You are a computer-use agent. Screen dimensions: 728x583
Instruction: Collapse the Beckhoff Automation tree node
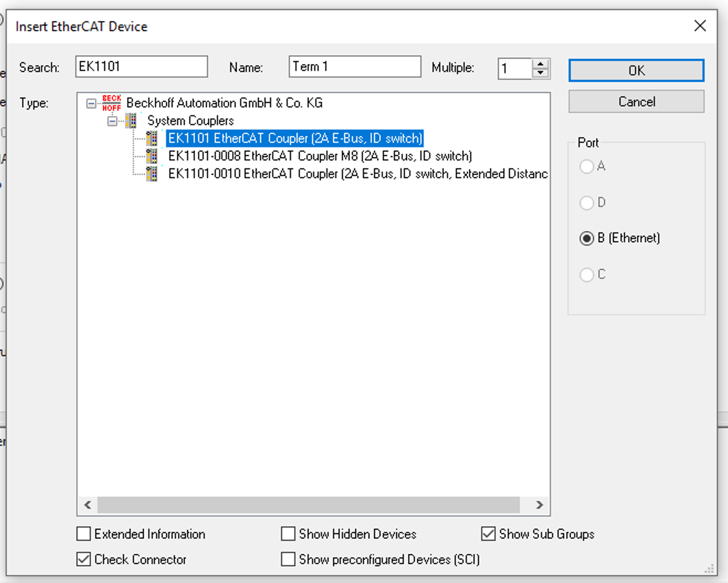[91, 103]
